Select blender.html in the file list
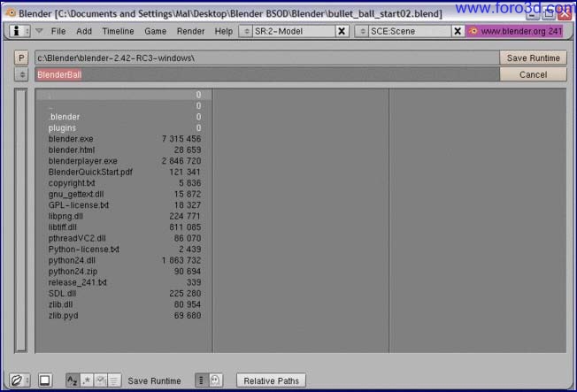 pyautogui.click(x=124, y=150)
